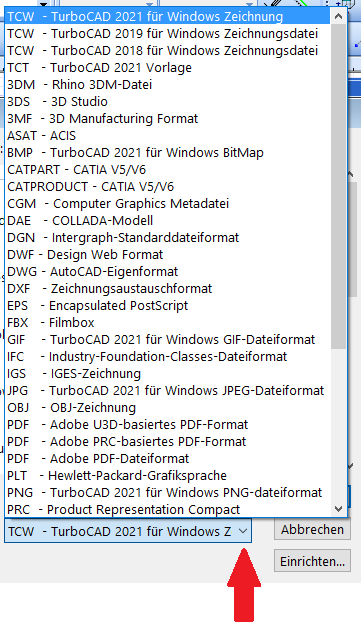The image size is (361, 629).
Task: Choose TCT TurboCAD 2021 Vorlage
Action: 168,67
